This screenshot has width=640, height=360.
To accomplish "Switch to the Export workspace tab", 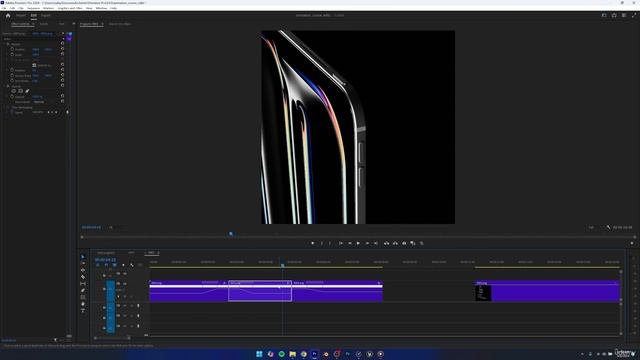I will tap(46, 16).
